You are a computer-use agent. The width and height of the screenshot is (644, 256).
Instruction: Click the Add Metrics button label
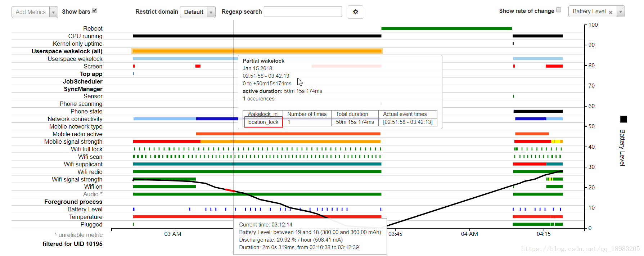(31, 12)
